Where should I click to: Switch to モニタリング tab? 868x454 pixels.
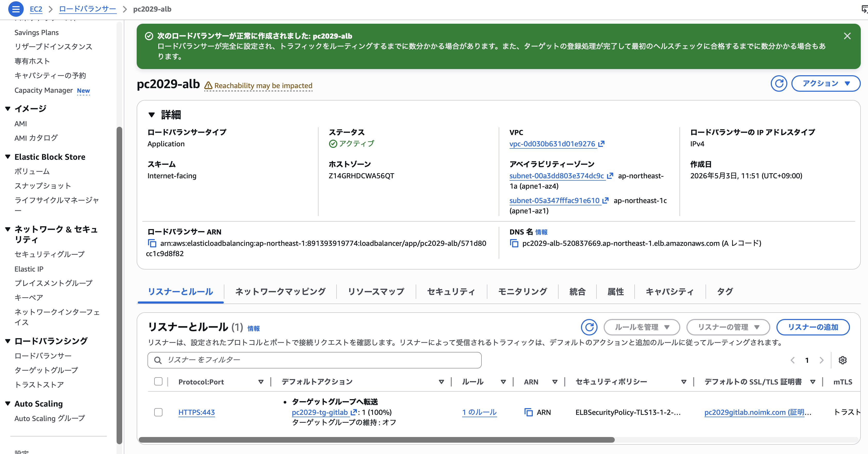(522, 292)
